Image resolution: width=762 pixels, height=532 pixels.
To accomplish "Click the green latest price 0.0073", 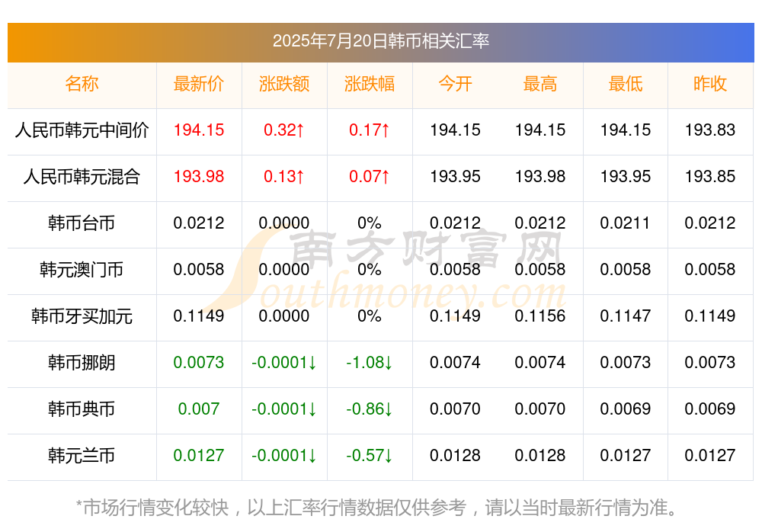I will point(199,363).
